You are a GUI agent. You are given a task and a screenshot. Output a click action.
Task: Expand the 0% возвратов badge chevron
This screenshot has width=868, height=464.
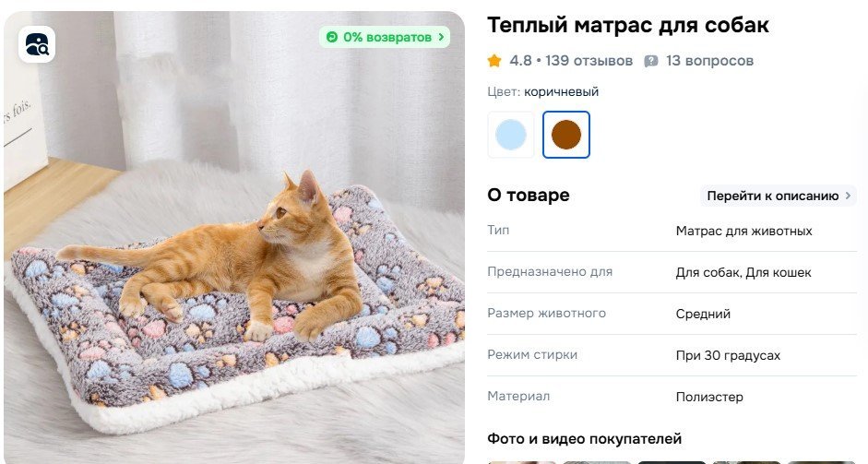(441, 37)
